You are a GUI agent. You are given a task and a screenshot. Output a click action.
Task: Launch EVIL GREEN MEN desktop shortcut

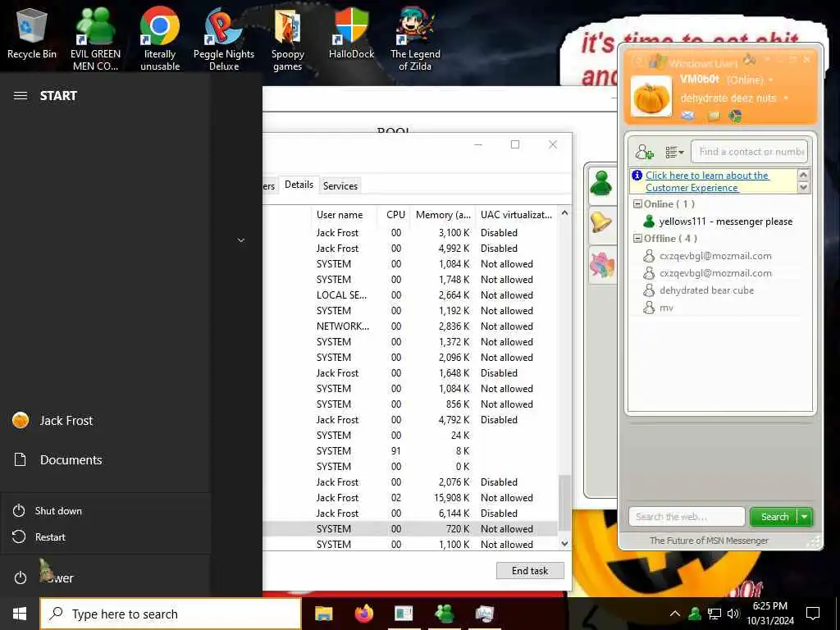pos(95,39)
